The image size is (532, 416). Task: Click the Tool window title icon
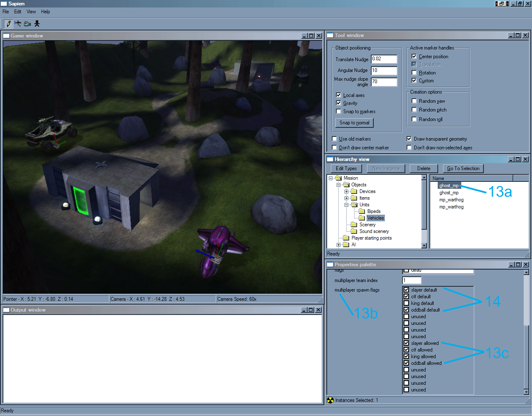[x=330, y=35]
